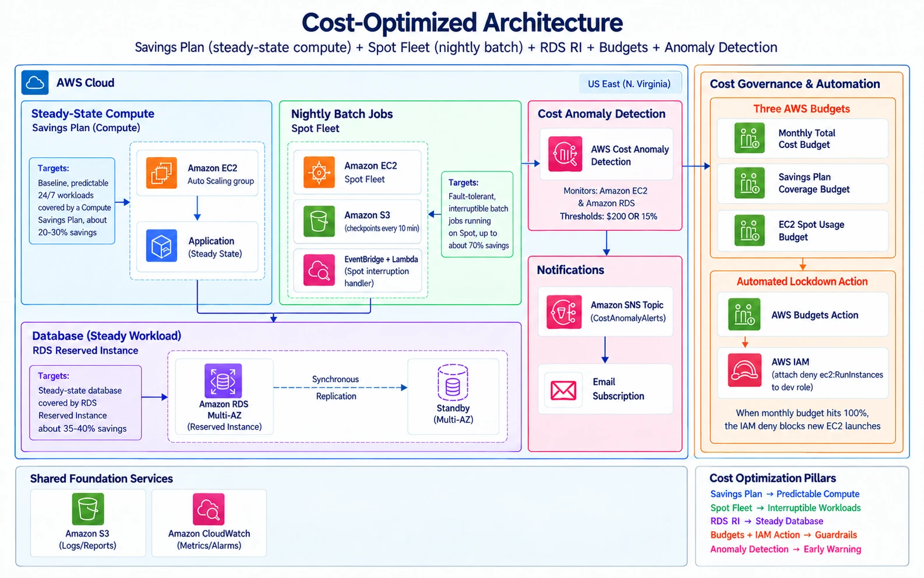Screen dimensions: 924x578
Task: Click the "Synchronous Replication" label
Action: click(x=336, y=387)
